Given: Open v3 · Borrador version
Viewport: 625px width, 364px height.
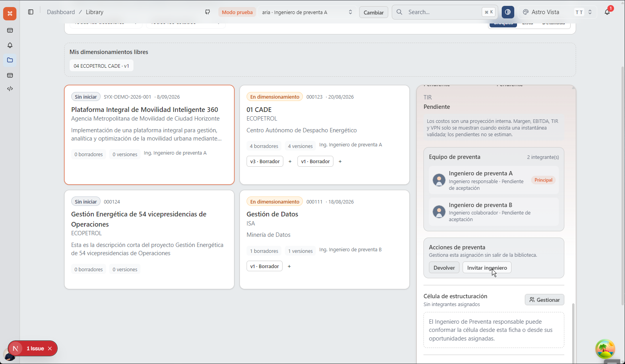Looking at the screenshot, I should click(265, 161).
